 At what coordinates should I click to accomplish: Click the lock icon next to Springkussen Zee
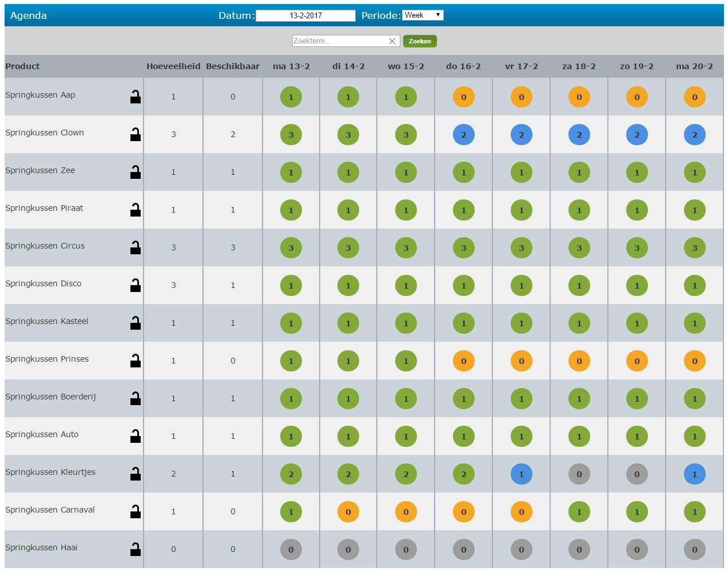tap(135, 172)
